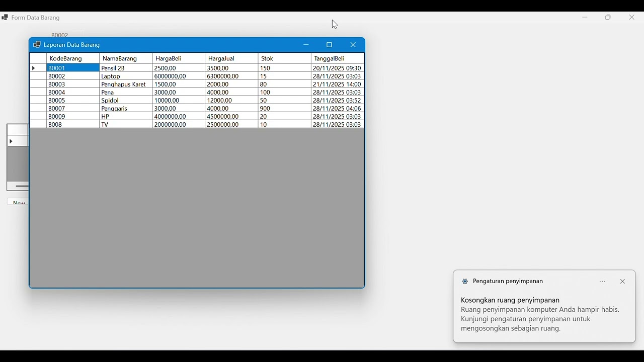Click the Stok cell showing 900
Image resolution: width=644 pixels, height=362 pixels.
(x=284, y=108)
